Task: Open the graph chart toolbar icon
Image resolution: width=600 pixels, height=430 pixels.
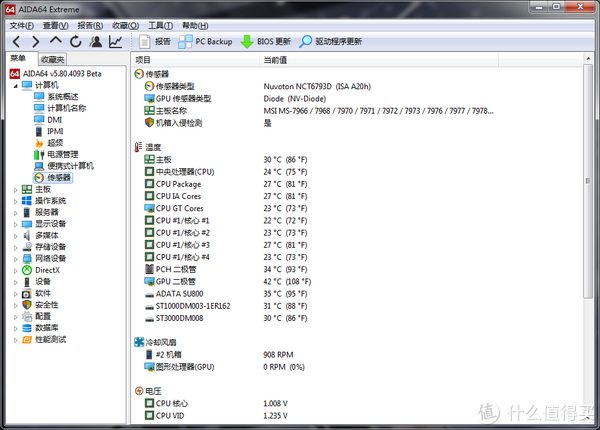Action: tap(115, 41)
